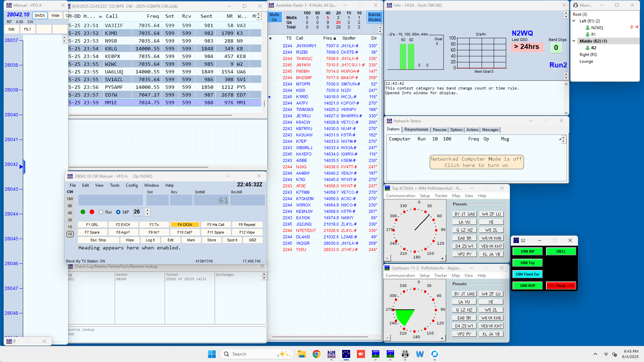Show hidden system tray icons
Image resolution: width=644 pixels, height=362 pixels.
pyautogui.click(x=595, y=354)
